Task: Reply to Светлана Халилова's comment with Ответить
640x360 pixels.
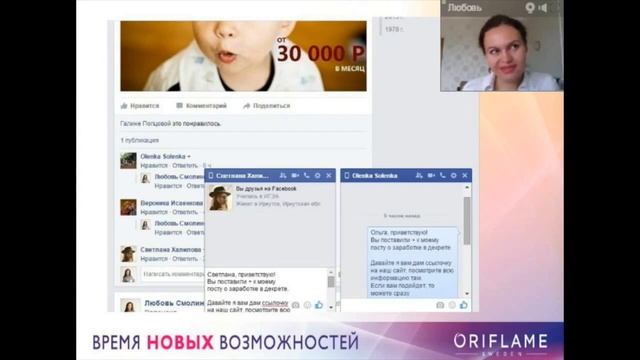Action: click(185, 259)
